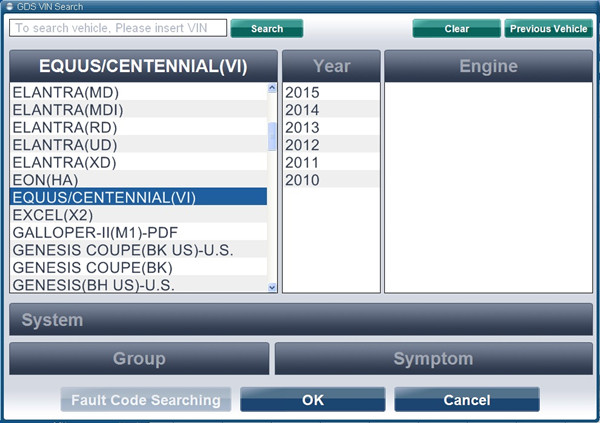Confirm selection with OK button
The height and width of the screenshot is (423, 600).
point(313,400)
